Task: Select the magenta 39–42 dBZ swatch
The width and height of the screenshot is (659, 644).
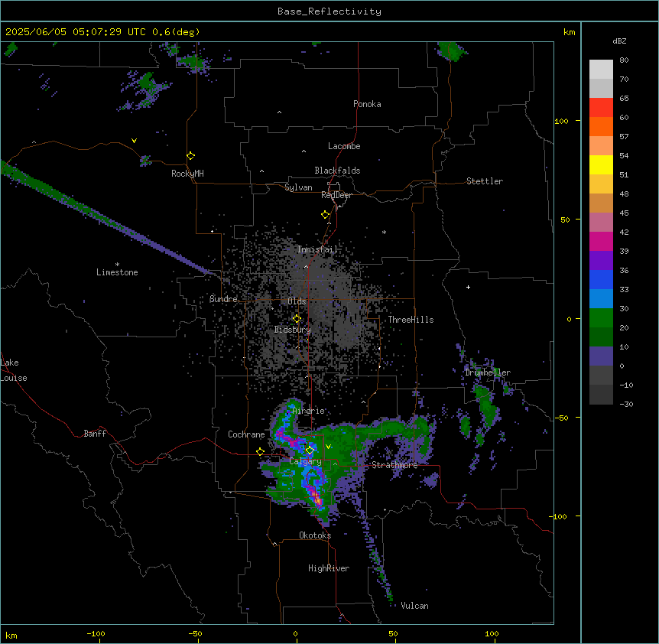Action: click(x=601, y=241)
